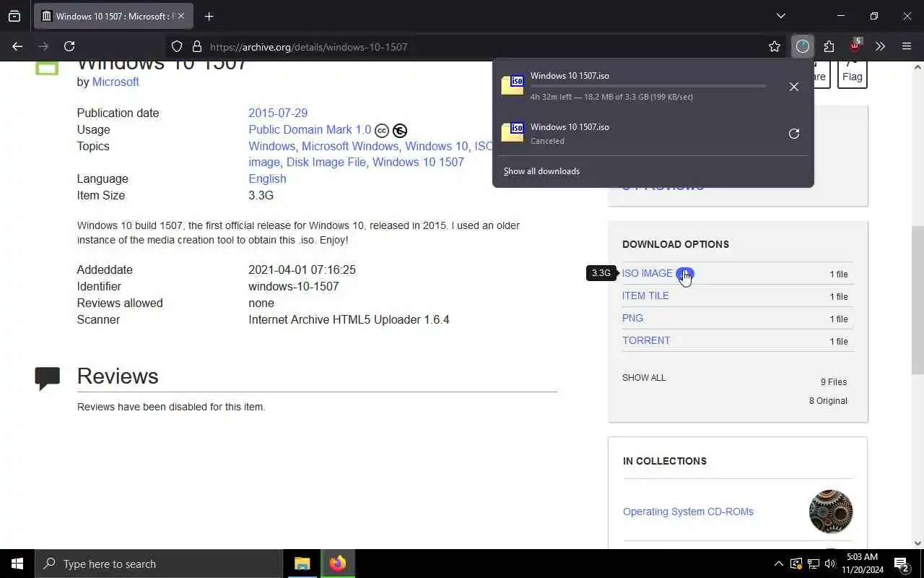Open the Microsoft creator link
The image size is (924, 578).
[x=115, y=82]
